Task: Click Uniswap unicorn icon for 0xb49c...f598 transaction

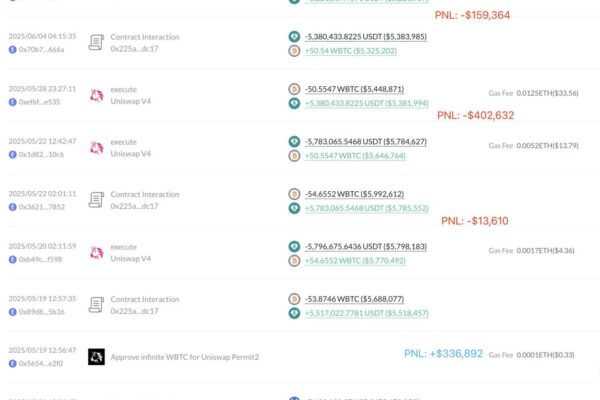Action: pyautogui.click(x=96, y=253)
